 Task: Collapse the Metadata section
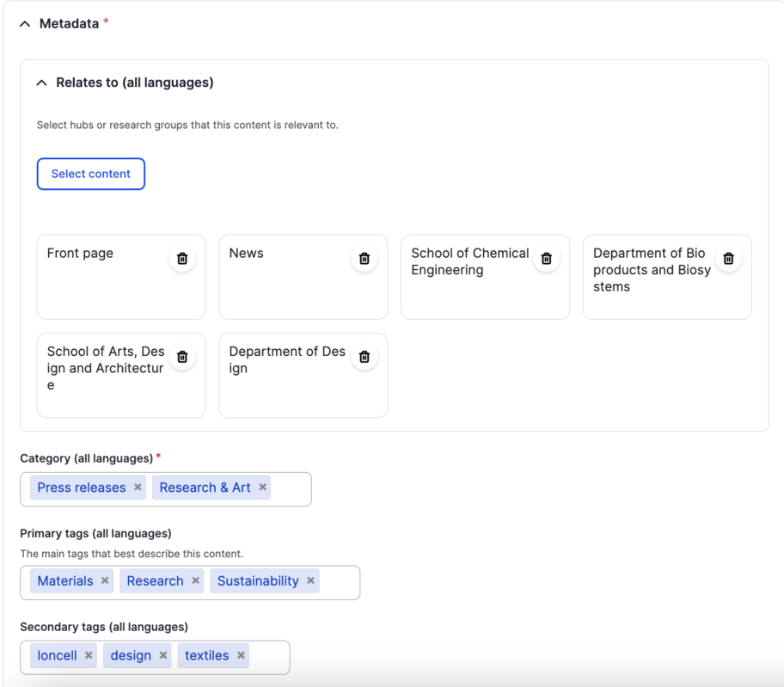[25, 24]
